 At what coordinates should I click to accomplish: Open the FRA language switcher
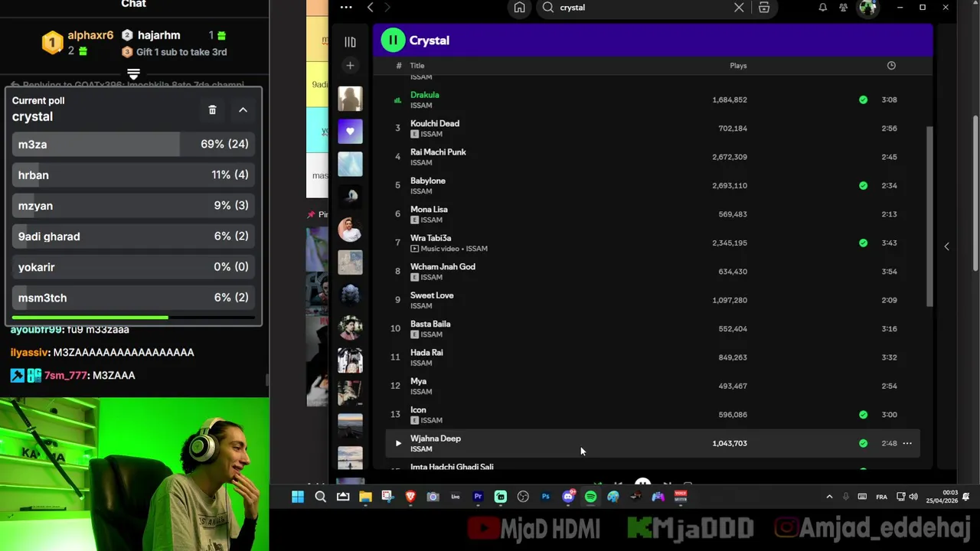tap(881, 497)
